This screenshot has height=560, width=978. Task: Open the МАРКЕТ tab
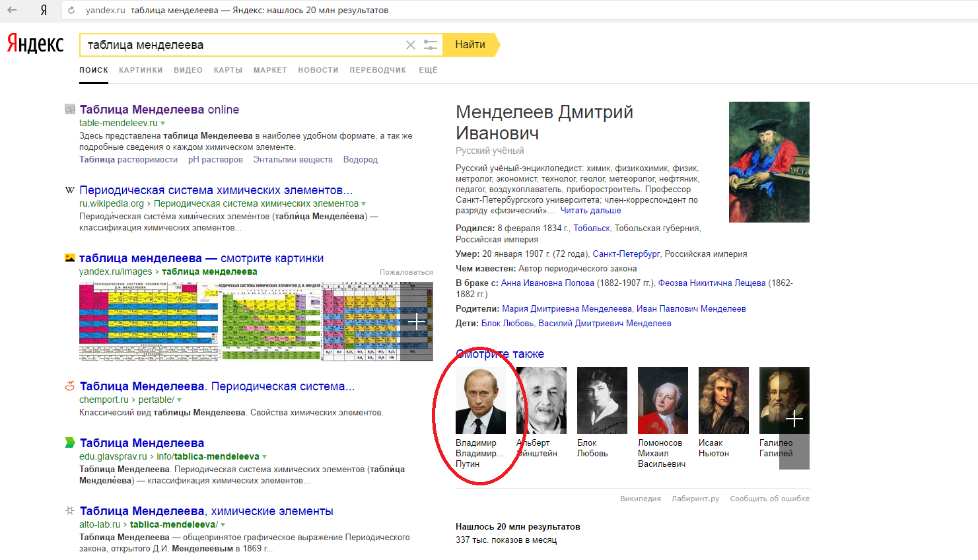click(x=270, y=70)
